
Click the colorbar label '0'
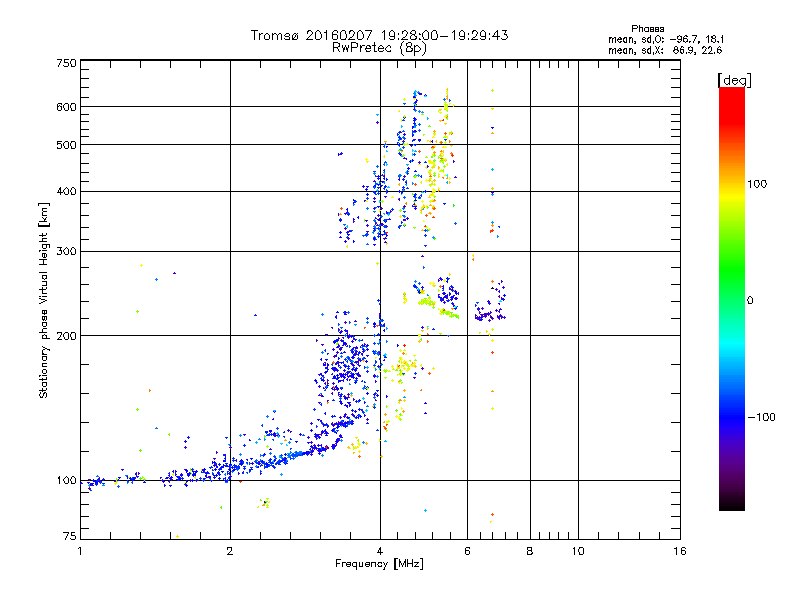tap(749, 301)
